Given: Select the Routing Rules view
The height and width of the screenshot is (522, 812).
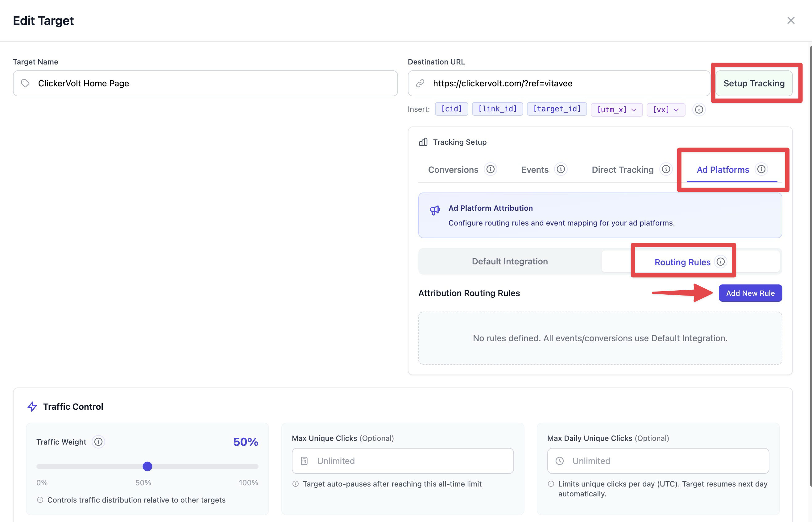Looking at the screenshot, I should click(x=690, y=262).
